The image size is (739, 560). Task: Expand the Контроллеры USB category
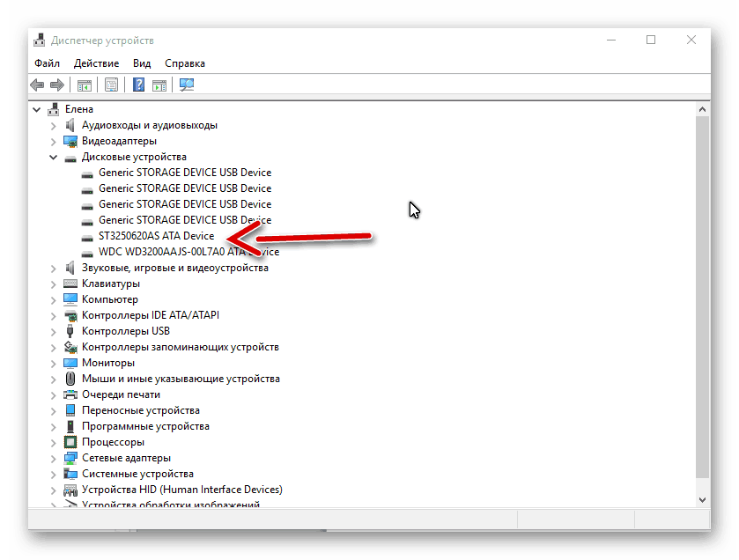click(x=54, y=331)
